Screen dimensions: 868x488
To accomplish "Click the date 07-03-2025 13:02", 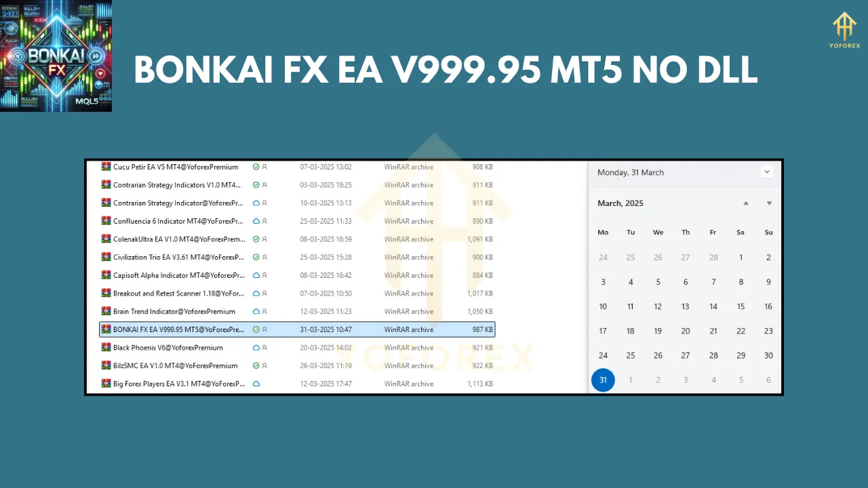I will point(325,167).
